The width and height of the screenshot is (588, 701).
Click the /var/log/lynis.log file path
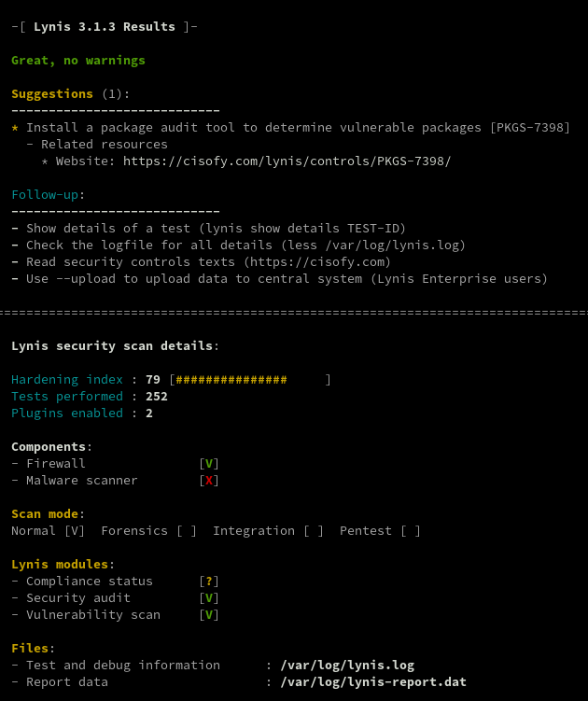pos(347,666)
